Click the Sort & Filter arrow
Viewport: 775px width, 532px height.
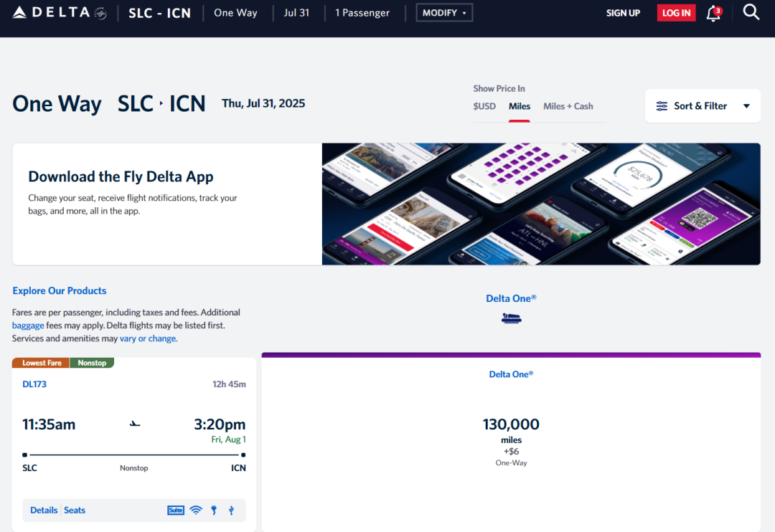[746, 106]
